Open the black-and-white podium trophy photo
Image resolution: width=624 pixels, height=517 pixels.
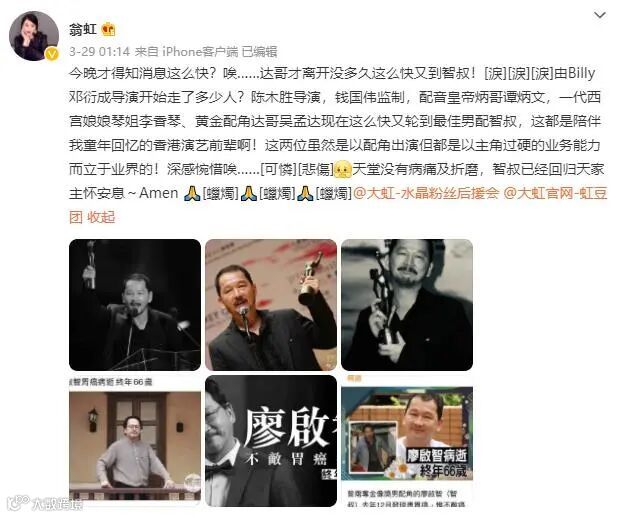coord(135,305)
